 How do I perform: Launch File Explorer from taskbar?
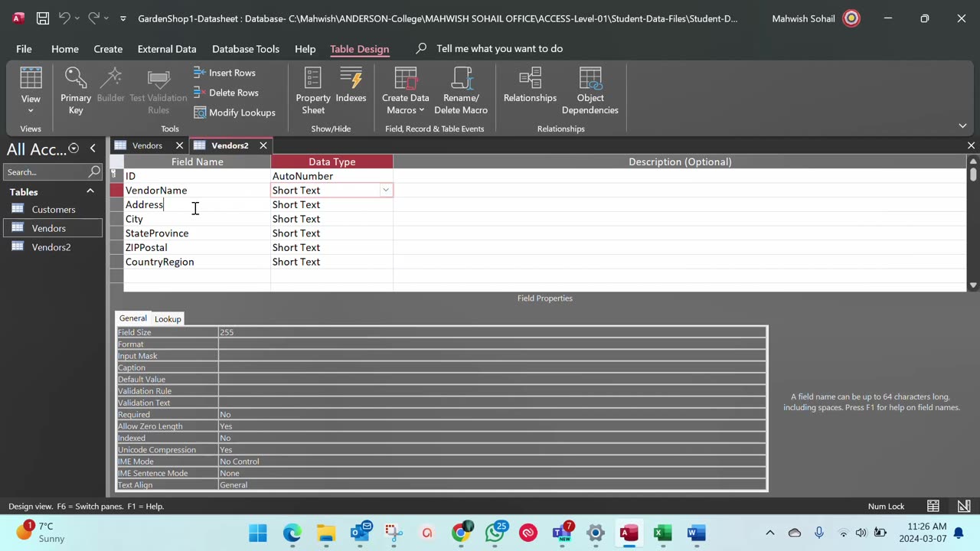click(326, 533)
